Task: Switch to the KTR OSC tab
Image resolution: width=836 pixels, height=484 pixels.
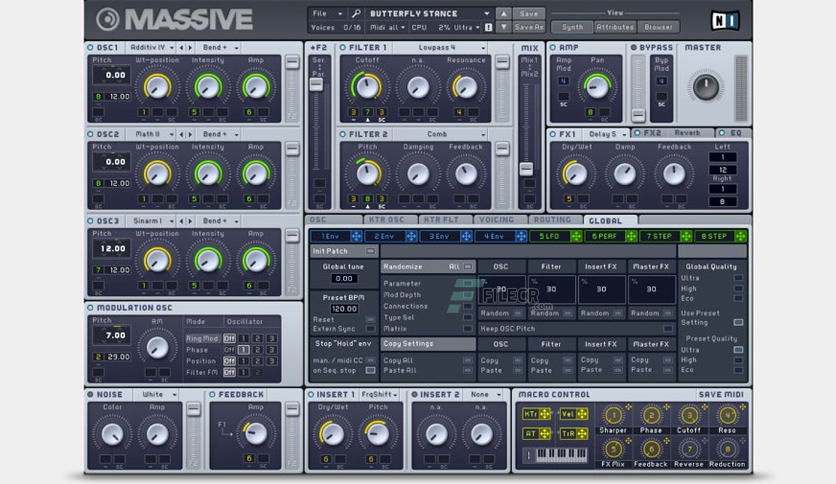Action: coord(390,220)
